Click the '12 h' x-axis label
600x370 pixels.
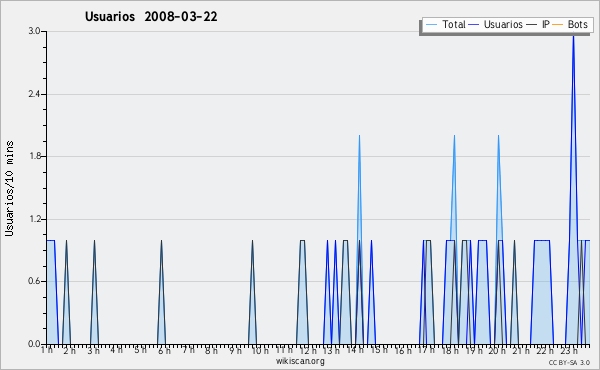(x=308, y=351)
